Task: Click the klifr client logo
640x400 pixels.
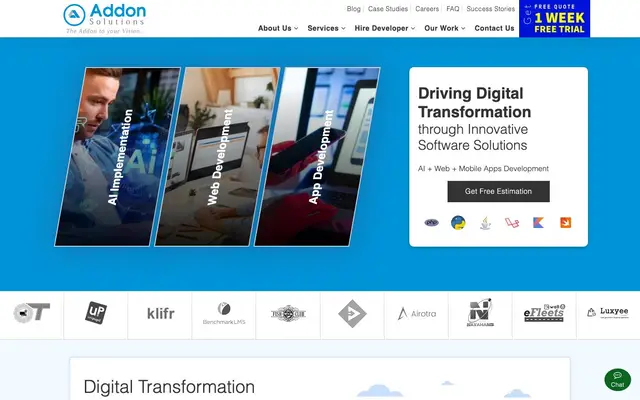Action: pos(160,313)
